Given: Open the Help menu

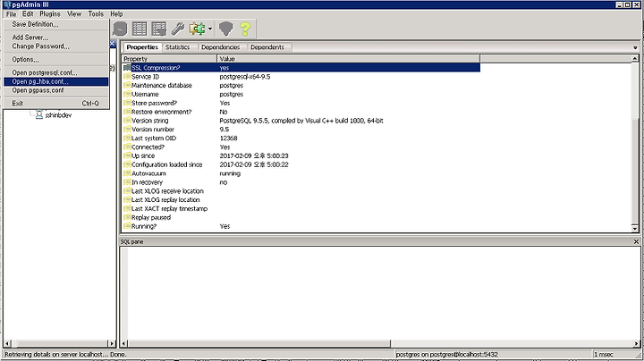Looking at the screenshot, I should coord(116,14).
